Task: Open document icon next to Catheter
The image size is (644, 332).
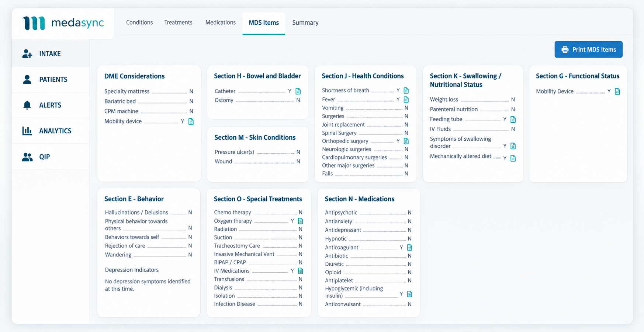Action: click(x=298, y=91)
